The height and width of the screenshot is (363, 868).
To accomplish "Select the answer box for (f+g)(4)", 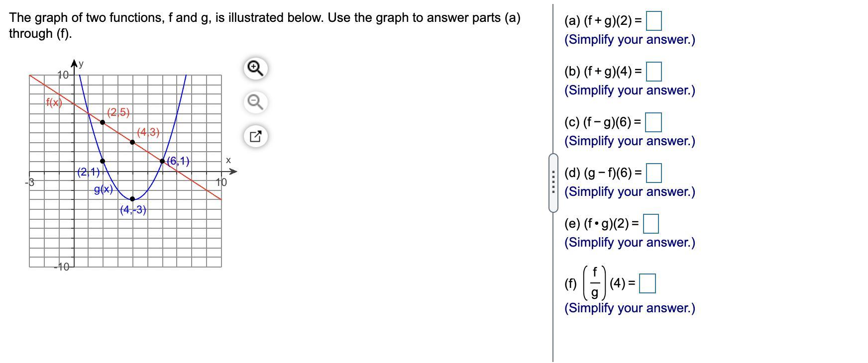I will [654, 72].
